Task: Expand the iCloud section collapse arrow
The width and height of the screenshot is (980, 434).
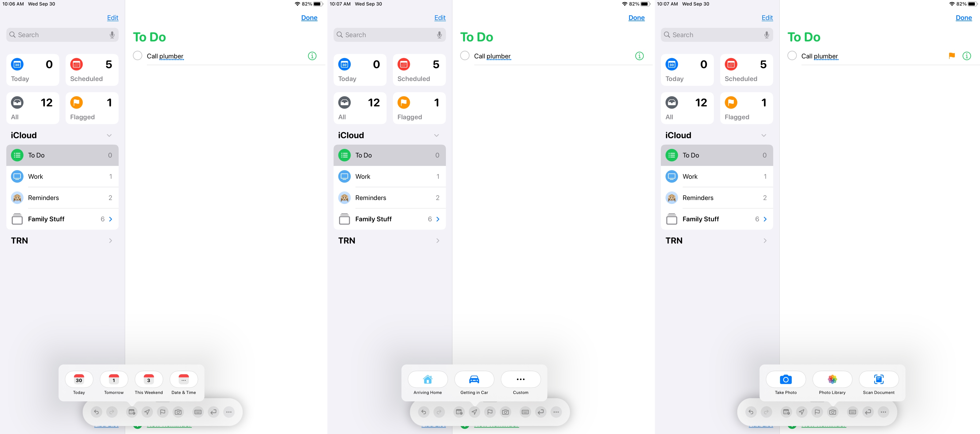Action: (x=109, y=135)
